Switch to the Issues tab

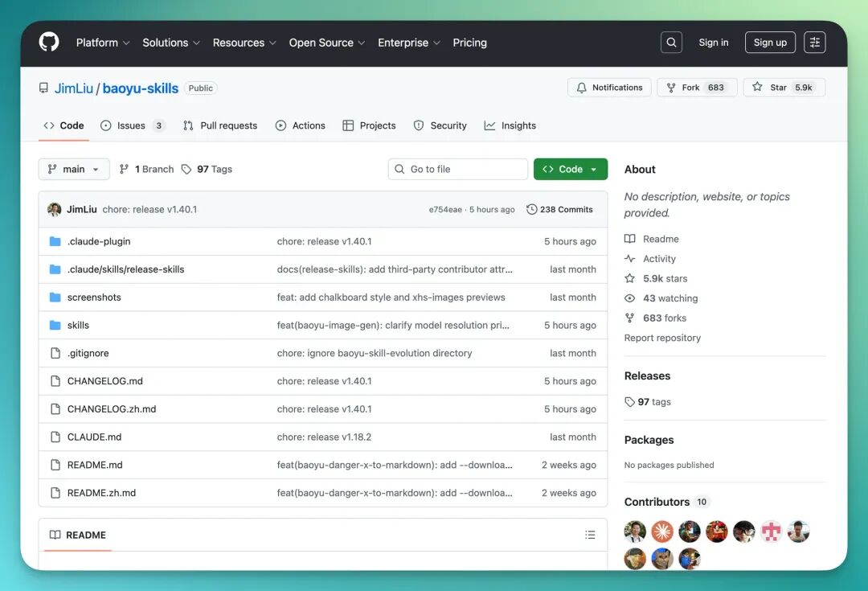pyautogui.click(x=133, y=125)
